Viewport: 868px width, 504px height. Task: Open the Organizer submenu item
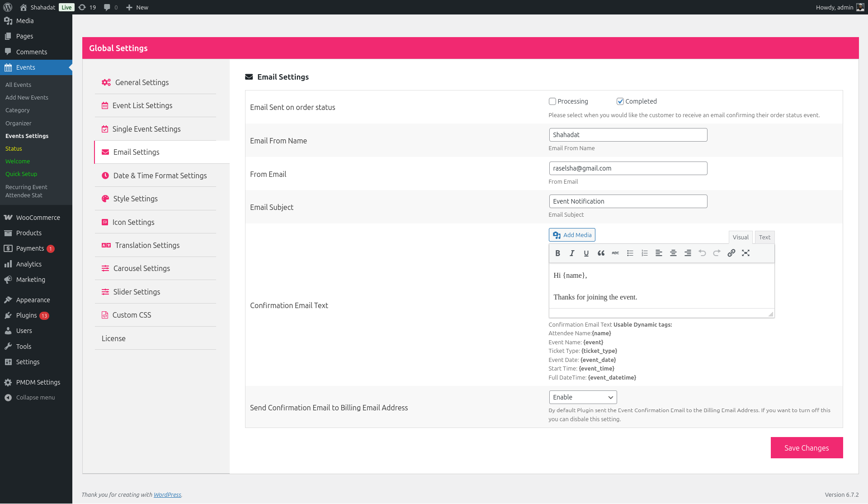[x=19, y=123]
